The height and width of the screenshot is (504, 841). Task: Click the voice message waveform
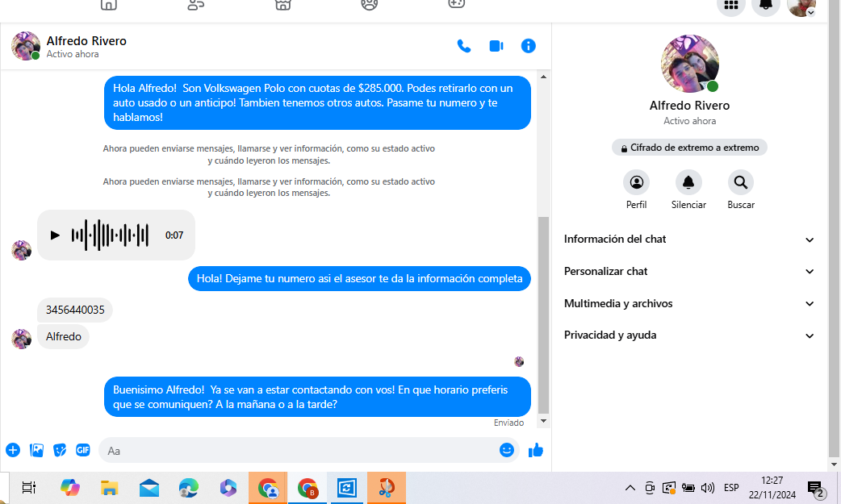110,235
